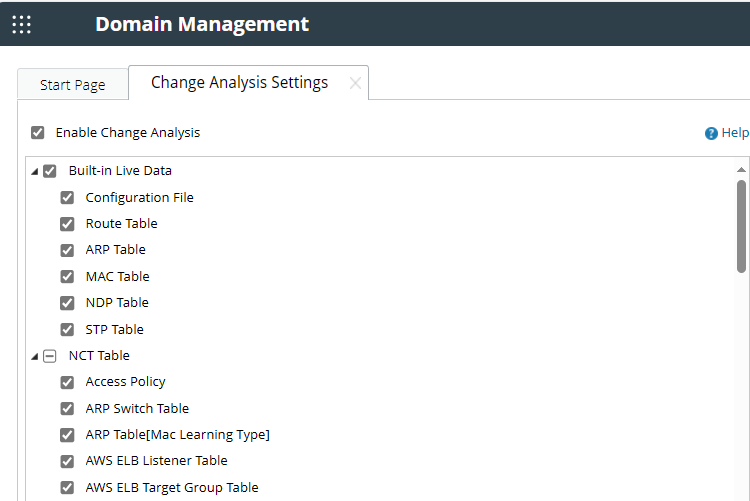
Task: Collapse the NCT Table group
Action: point(35,356)
